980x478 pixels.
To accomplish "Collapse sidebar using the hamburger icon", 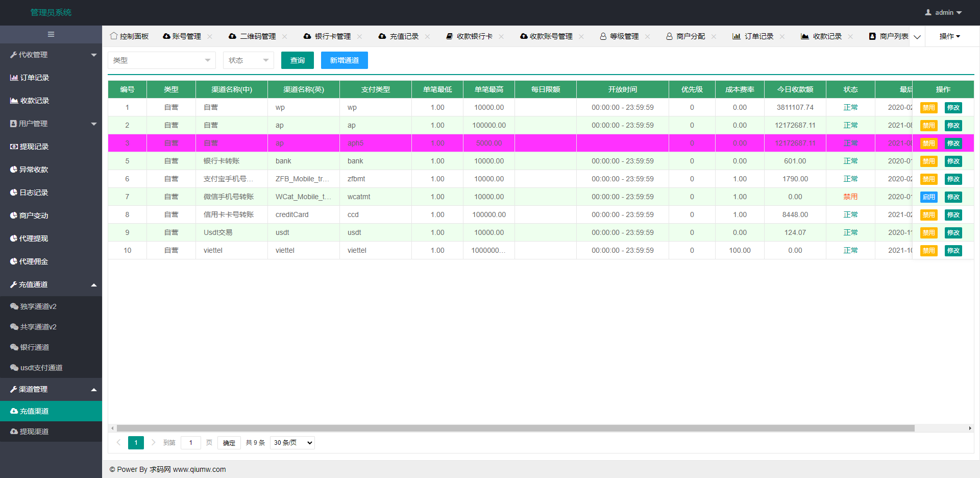I will 51,34.
